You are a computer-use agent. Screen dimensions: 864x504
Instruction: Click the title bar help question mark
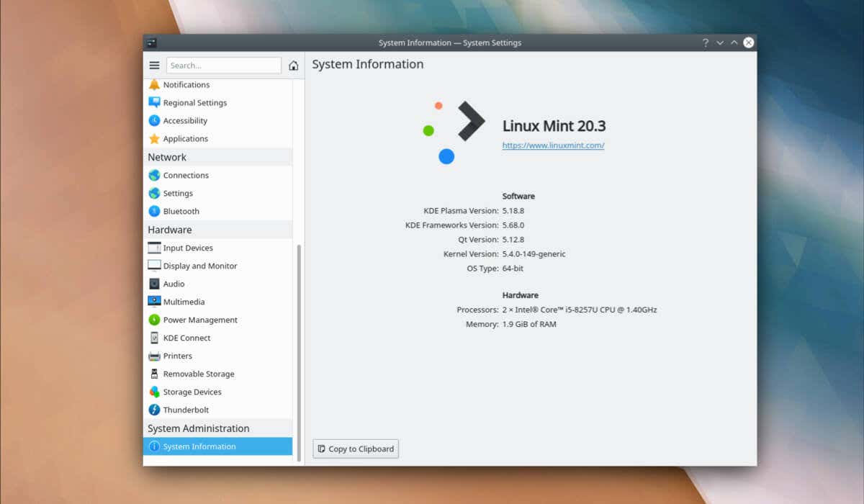[706, 42]
